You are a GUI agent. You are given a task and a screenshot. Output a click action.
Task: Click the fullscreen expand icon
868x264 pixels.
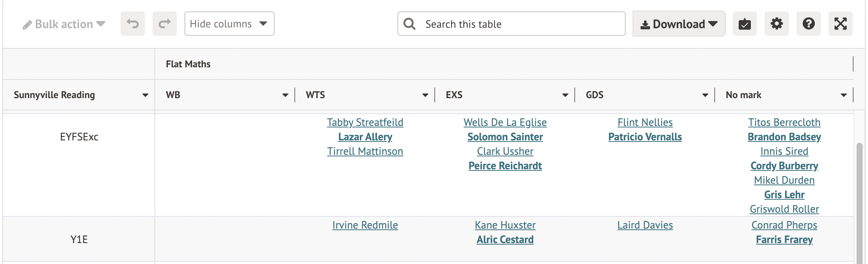(x=840, y=24)
